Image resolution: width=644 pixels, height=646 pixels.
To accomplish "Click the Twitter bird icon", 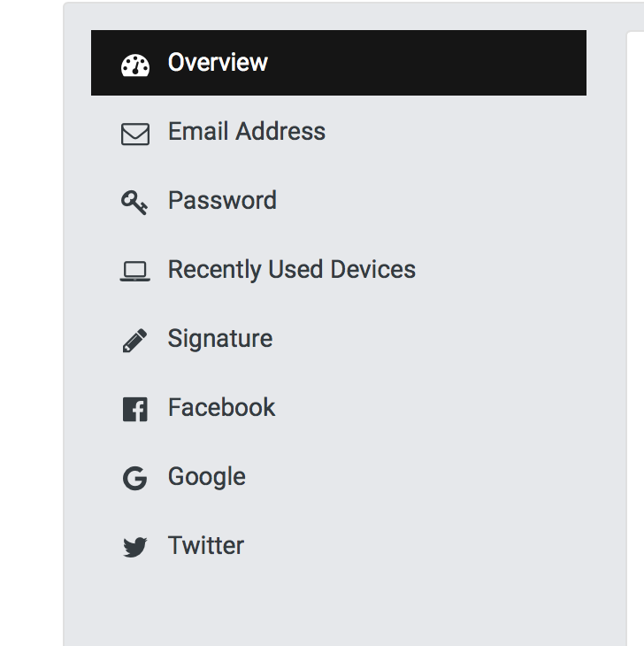I will [134, 548].
